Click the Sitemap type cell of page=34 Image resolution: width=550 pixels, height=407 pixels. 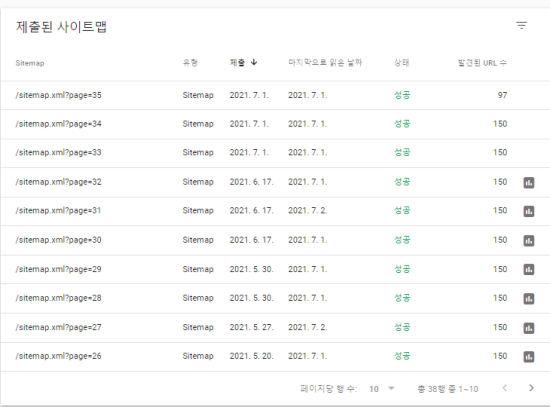tap(198, 124)
